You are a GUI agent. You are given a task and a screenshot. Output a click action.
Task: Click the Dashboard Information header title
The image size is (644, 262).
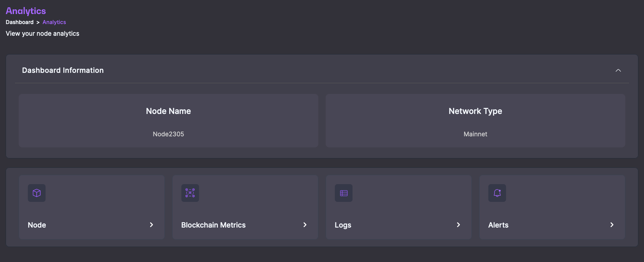(x=63, y=70)
